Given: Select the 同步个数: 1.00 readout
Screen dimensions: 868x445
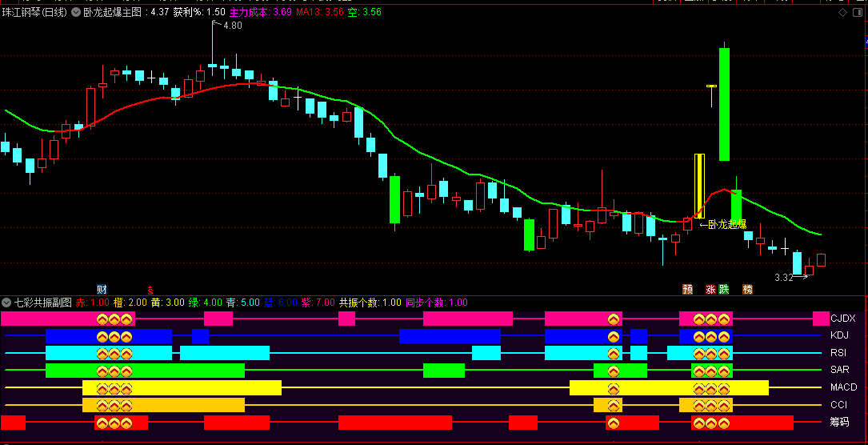Looking at the screenshot, I should point(437,303).
